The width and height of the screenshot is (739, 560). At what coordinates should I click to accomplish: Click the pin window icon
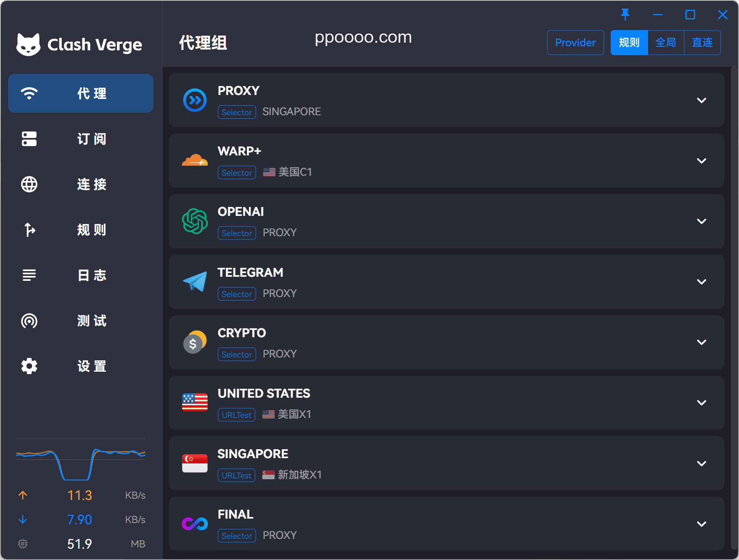[625, 15]
